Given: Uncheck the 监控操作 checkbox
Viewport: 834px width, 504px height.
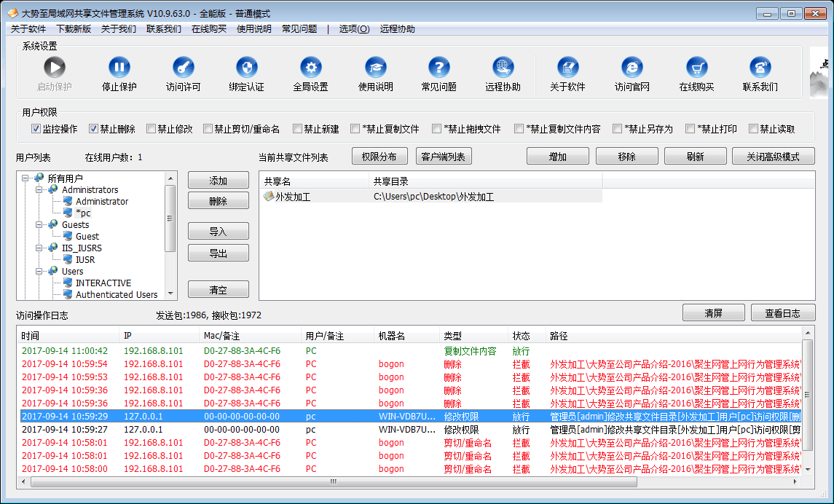Looking at the screenshot, I should point(36,129).
